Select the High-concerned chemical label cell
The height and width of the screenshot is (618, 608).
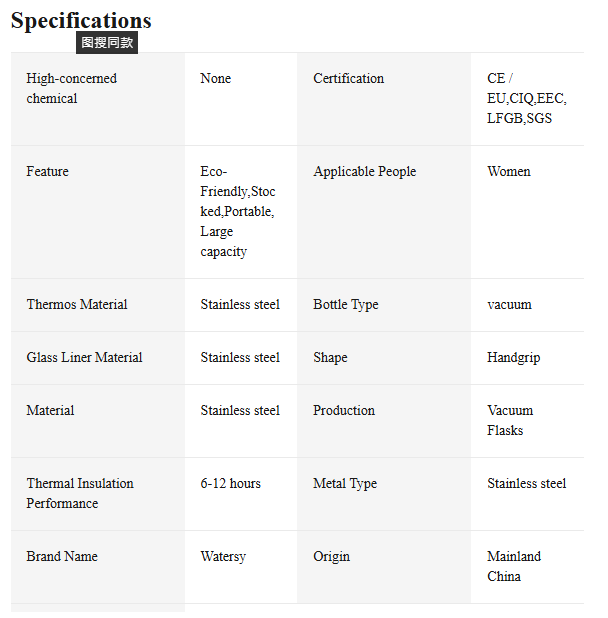tap(72, 89)
